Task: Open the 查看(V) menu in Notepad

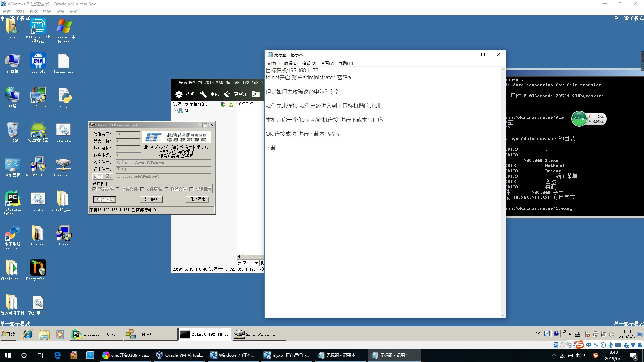Action: point(327,63)
